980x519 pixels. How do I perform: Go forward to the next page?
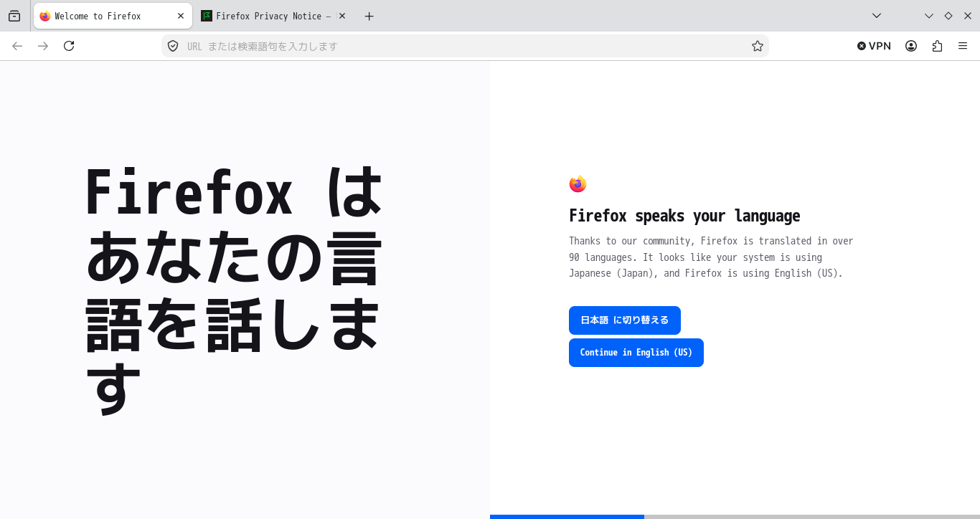[x=43, y=46]
